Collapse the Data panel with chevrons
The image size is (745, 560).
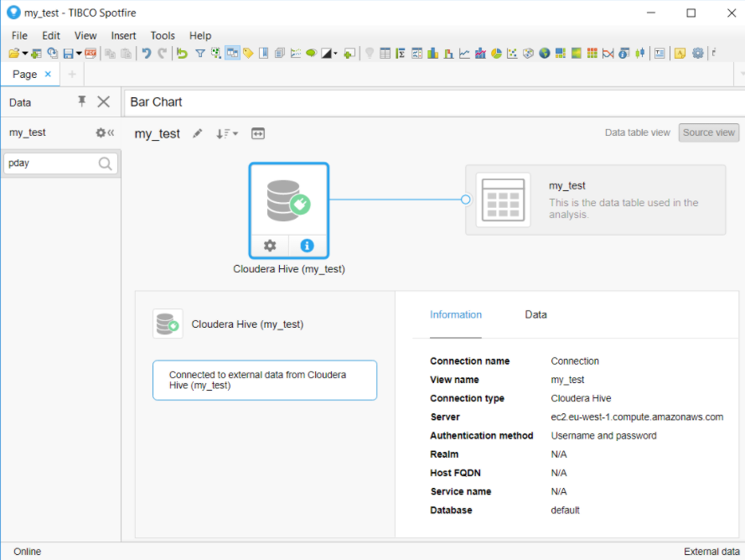pyautogui.click(x=111, y=132)
